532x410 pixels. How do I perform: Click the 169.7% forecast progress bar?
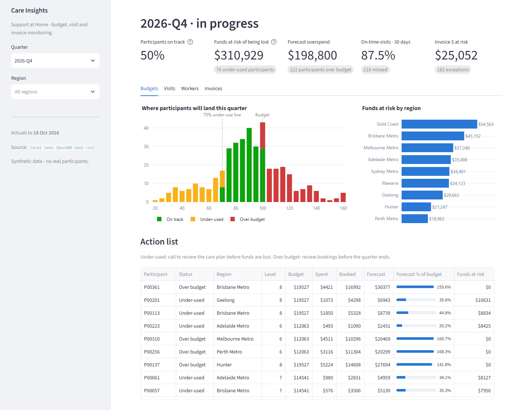tap(415, 339)
